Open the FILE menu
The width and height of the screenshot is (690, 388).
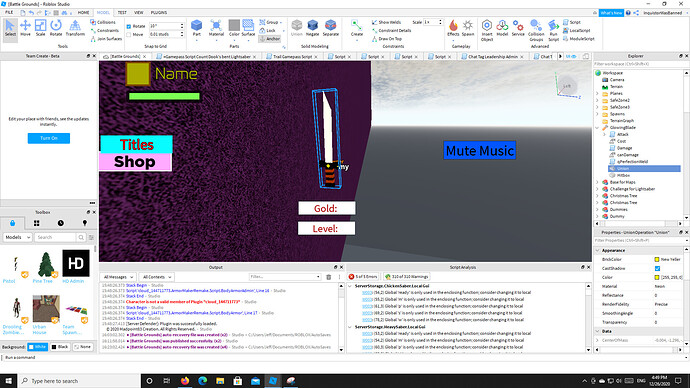coord(9,12)
